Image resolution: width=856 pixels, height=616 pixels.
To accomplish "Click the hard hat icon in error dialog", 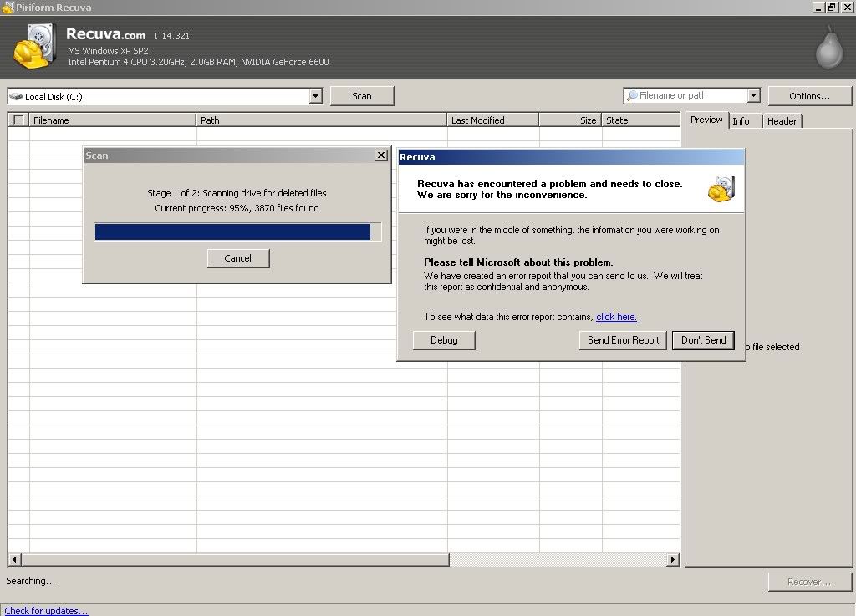I will coord(721,189).
